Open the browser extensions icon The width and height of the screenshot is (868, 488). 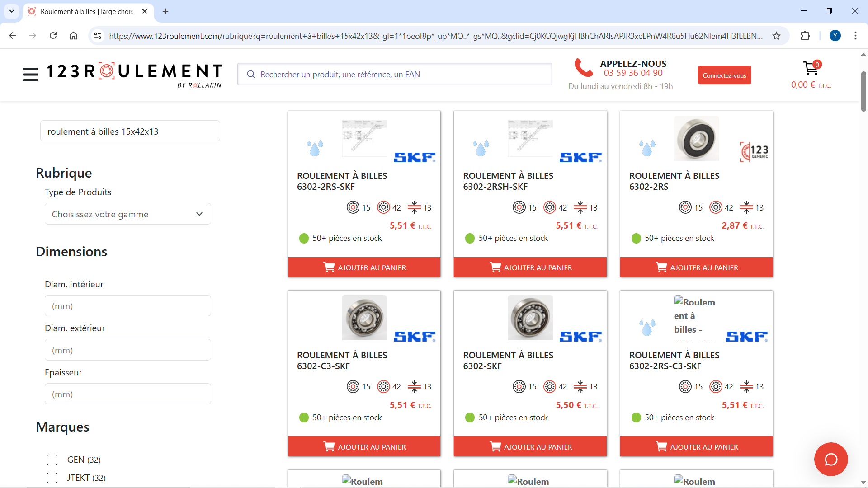tap(805, 36)
